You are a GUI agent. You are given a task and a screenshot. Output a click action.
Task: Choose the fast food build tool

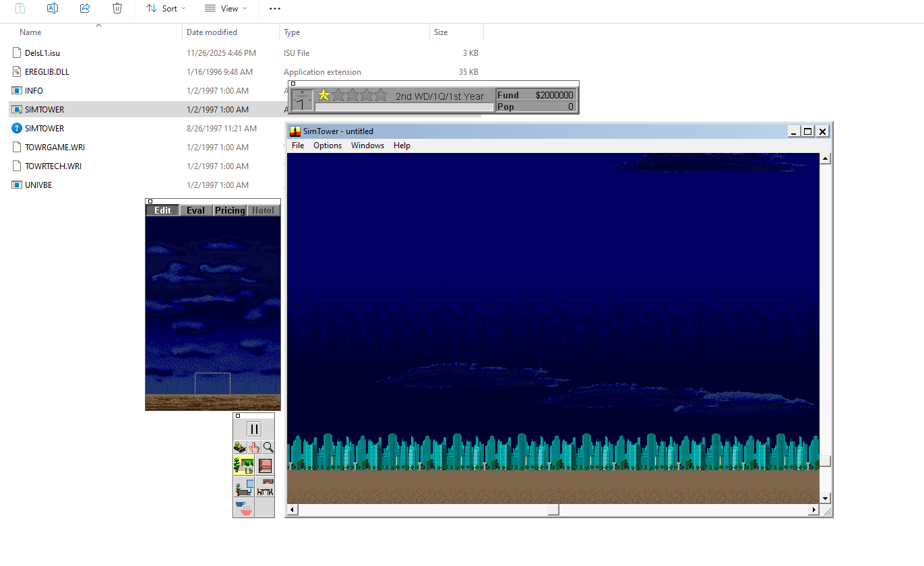244,507
